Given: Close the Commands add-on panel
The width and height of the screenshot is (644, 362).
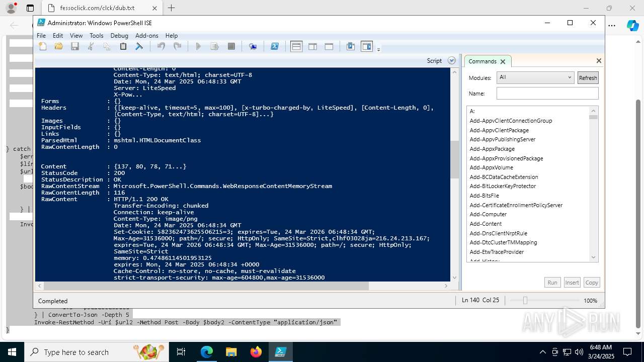Looking at the screenshot, I should tap(599, 61).
